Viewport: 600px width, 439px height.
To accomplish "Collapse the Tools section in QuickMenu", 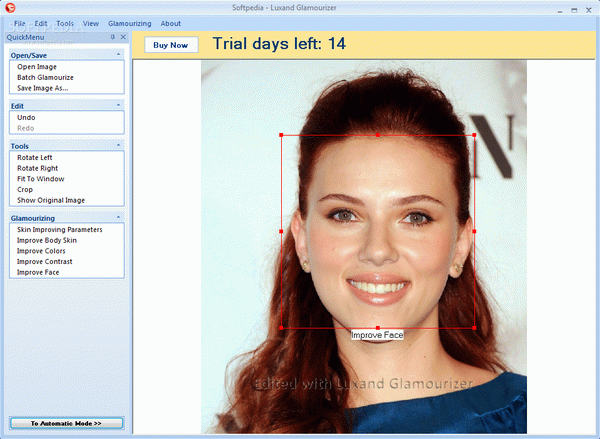I will 118,145.
